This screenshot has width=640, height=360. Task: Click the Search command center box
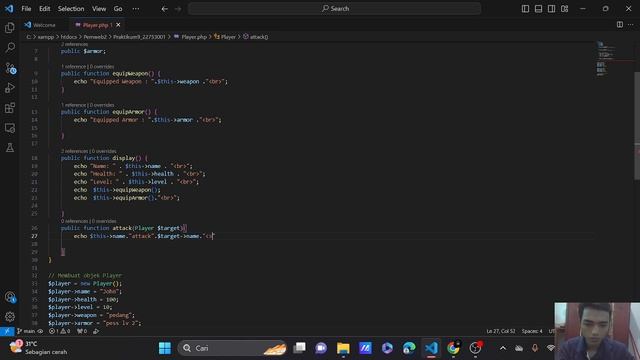click(x=334, y=9)
